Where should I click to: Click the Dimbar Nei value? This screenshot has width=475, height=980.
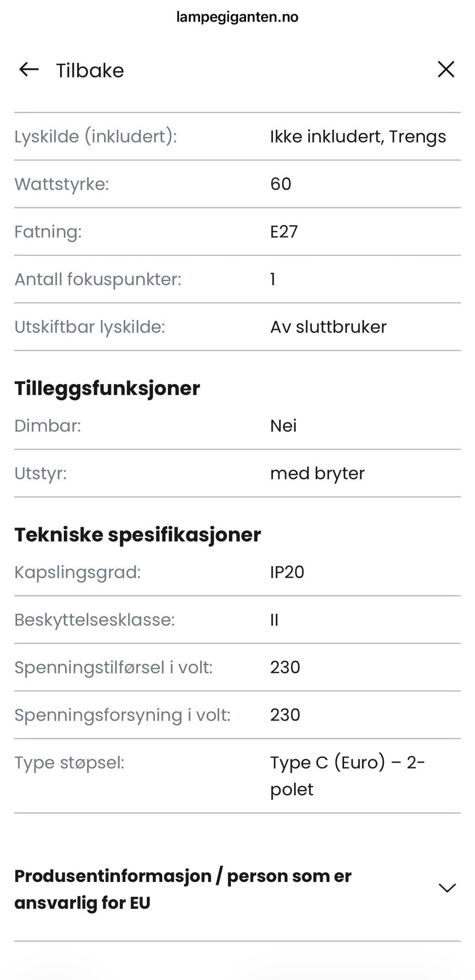[x=284, y=426]
